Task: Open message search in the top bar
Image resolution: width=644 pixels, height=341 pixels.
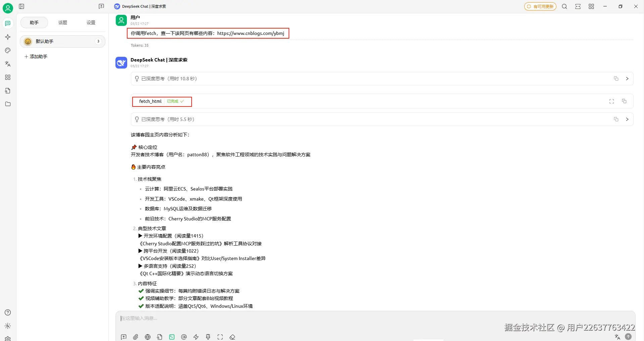Action: [x=564, y=6]
